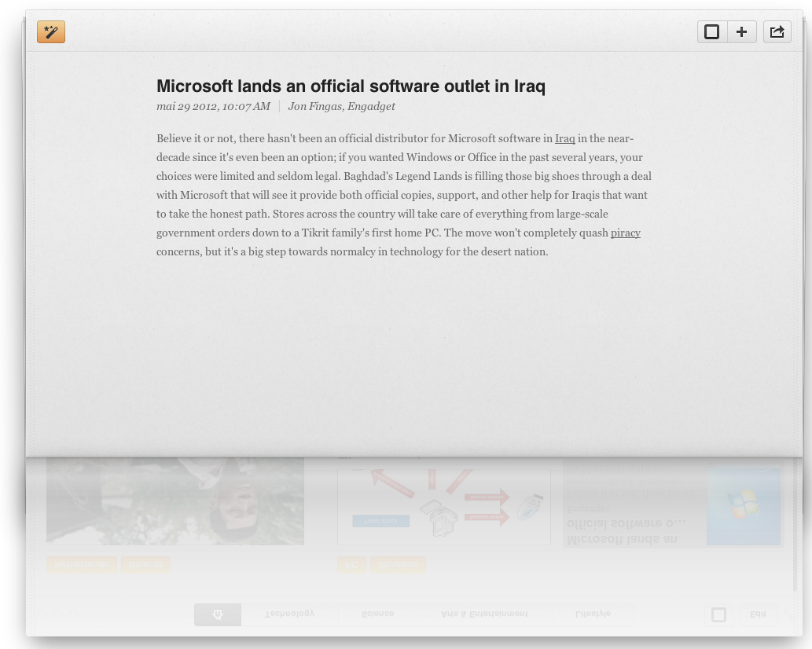Switch to the faded Science tab

click(x=377, y=614)
